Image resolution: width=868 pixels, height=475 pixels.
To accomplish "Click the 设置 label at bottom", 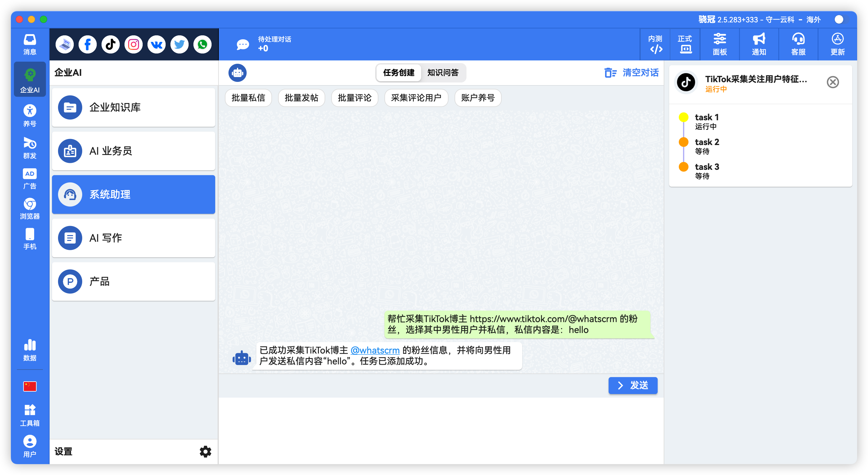I will (63, 451).
